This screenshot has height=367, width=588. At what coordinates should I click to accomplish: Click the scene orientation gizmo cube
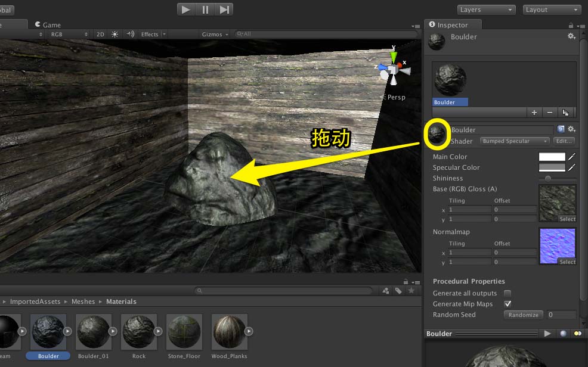click(x=392, y=70)
